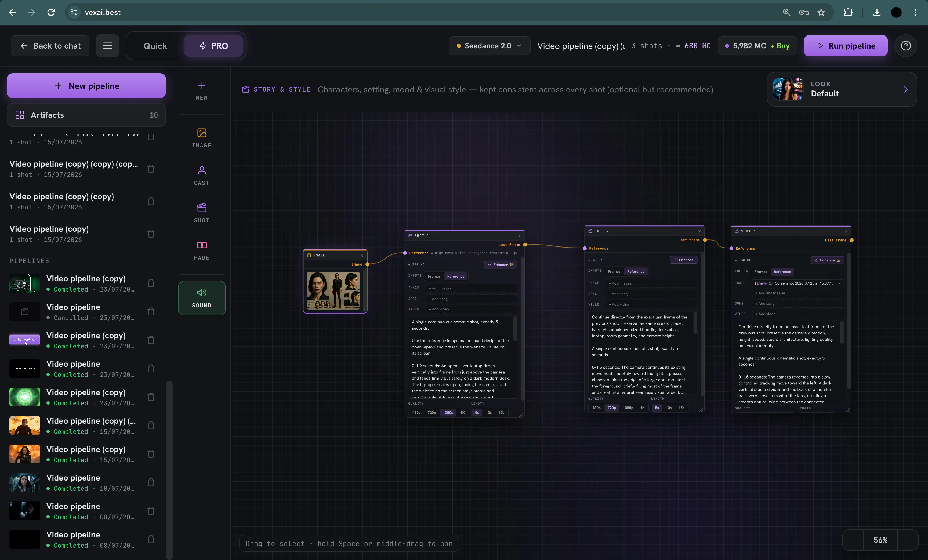Screen dimensions: 928x560
Task: Open the hamburger menu next to Back to chat
Action: (107, 46)
